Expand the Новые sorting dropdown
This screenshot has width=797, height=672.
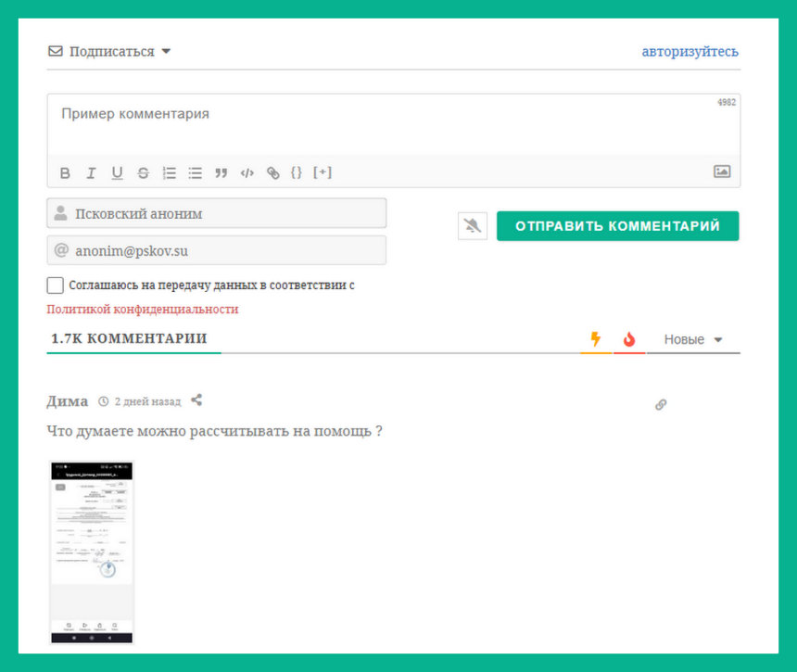692,340
